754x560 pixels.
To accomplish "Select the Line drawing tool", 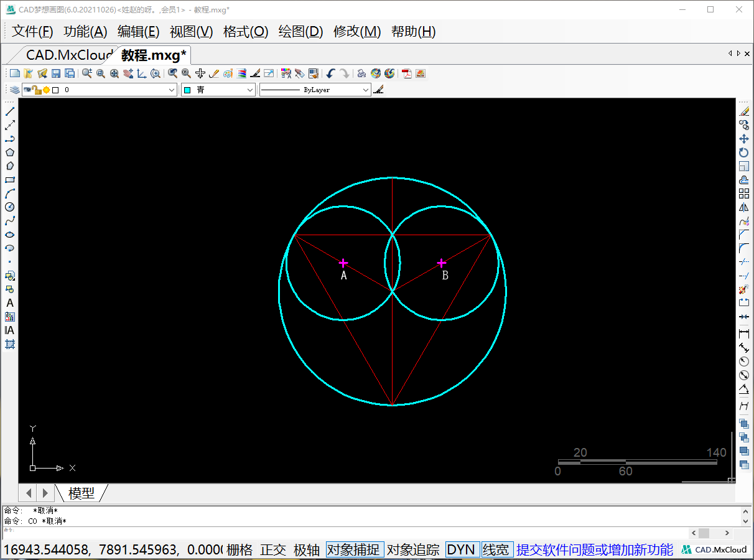I will (10, 111).
